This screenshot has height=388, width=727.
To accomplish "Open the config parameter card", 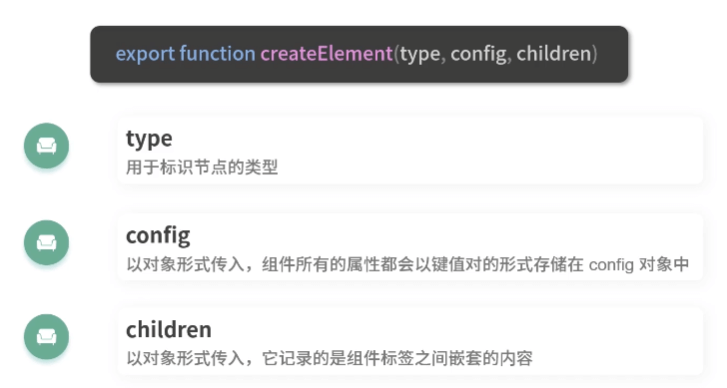I will pyautogui.click(x=410, y=247).
